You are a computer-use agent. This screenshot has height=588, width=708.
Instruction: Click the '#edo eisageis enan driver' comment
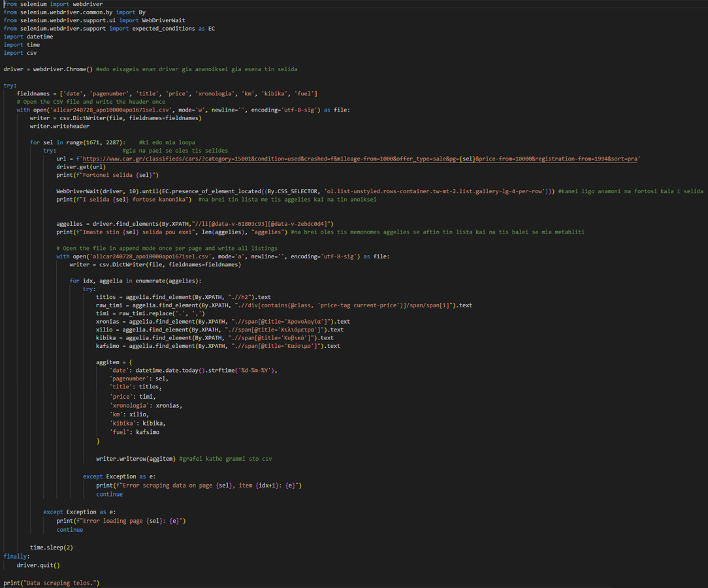point(197,69)
